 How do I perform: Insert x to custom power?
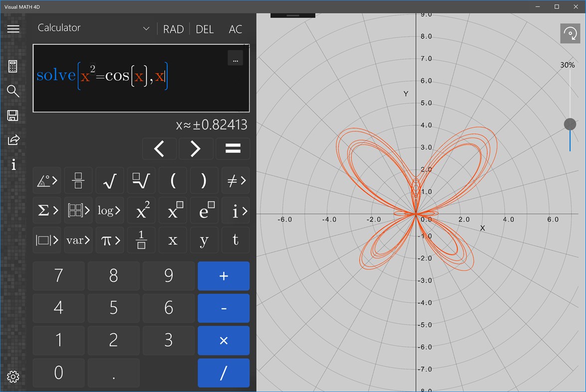click(173, 211)
